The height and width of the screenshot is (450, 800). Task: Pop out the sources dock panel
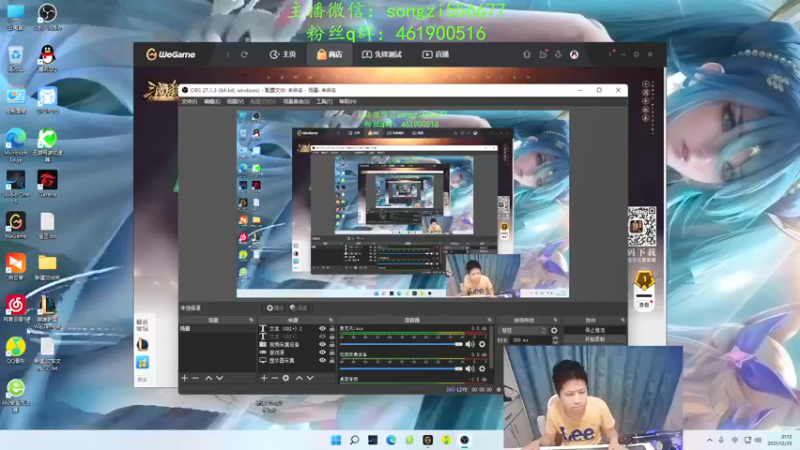[x=331, y=320]
